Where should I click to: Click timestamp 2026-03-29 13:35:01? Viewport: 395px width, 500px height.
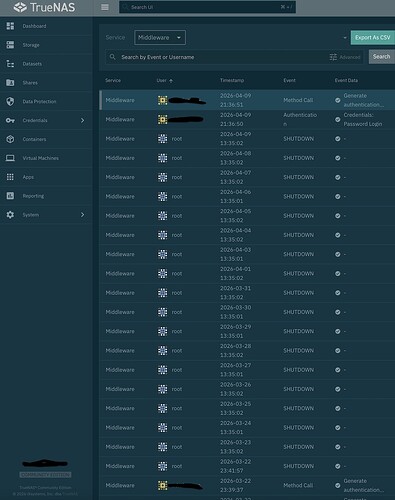[236, 331]
